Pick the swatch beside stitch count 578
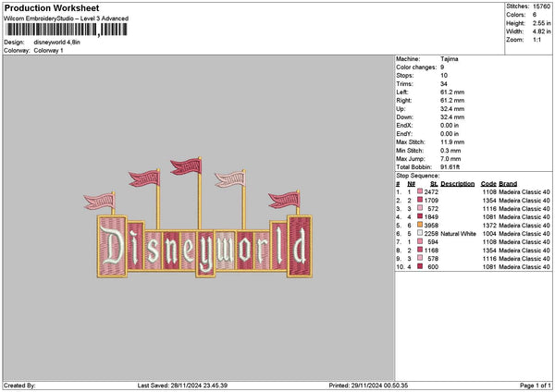 [420, 258]
